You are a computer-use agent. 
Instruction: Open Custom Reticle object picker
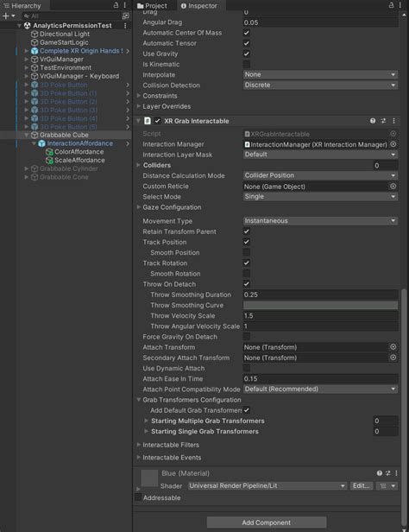point(393,186)
